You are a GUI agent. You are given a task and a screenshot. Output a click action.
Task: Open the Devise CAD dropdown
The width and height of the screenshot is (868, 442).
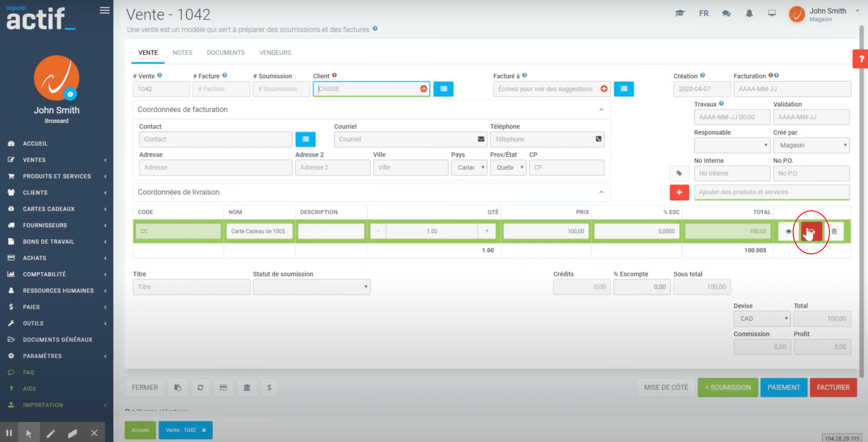[762, 318]
